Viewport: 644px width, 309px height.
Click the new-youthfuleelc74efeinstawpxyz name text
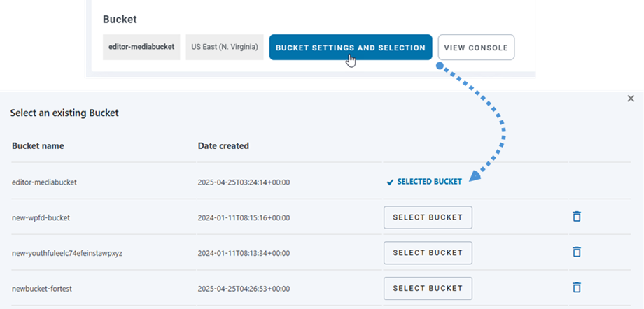67,252
